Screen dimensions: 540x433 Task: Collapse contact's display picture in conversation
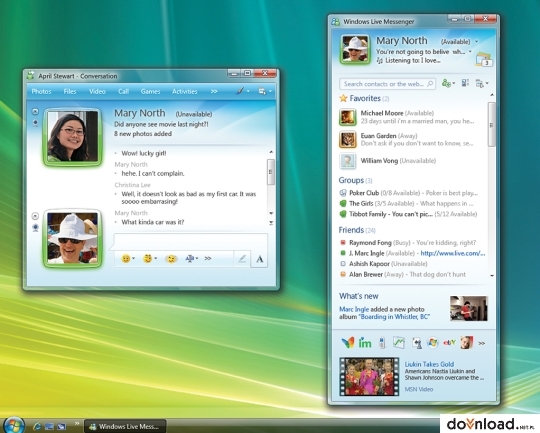click(x=35, y=111)
